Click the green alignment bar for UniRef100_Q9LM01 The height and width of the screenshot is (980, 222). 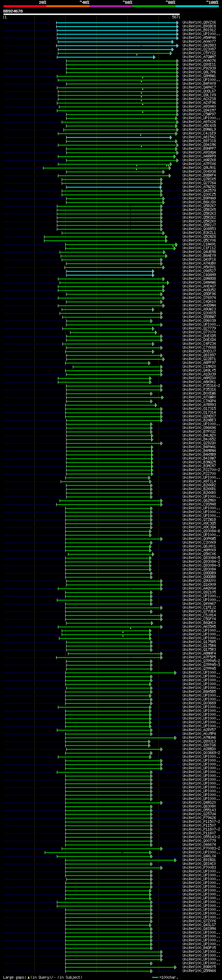pos(107,168)
